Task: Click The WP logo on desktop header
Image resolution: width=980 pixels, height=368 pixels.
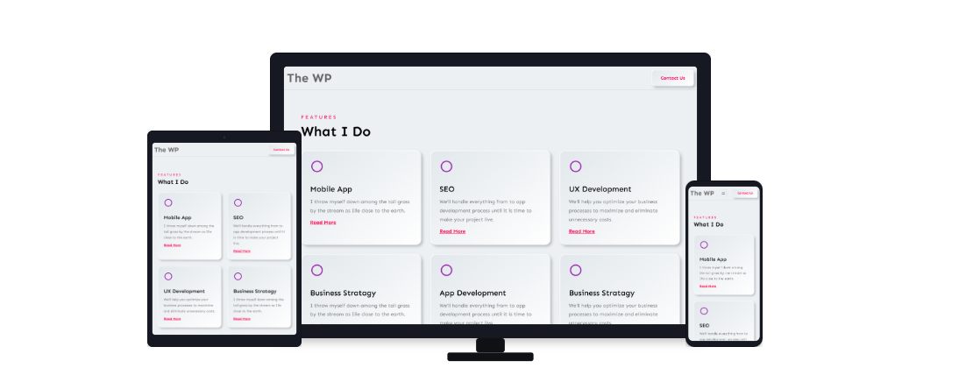Action: (309, 78)
